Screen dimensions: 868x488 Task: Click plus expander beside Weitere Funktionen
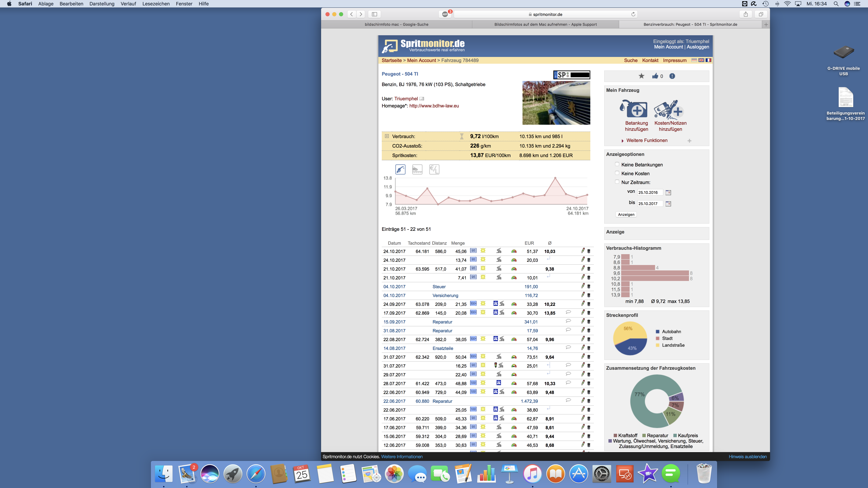[x=689, y=141]
